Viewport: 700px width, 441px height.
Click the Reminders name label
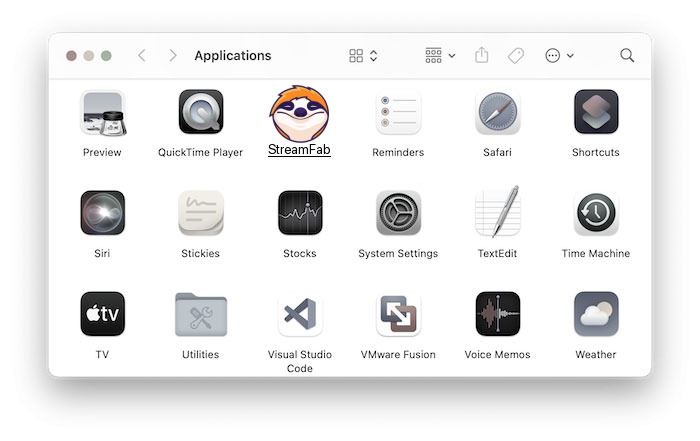398,152
